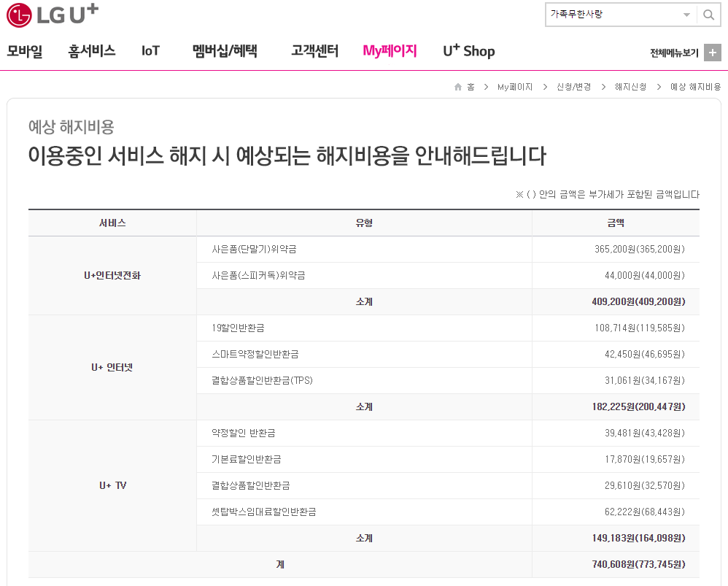
Task: Click My페이지 in the breadcrumb trail
Action: coord(515,87)
